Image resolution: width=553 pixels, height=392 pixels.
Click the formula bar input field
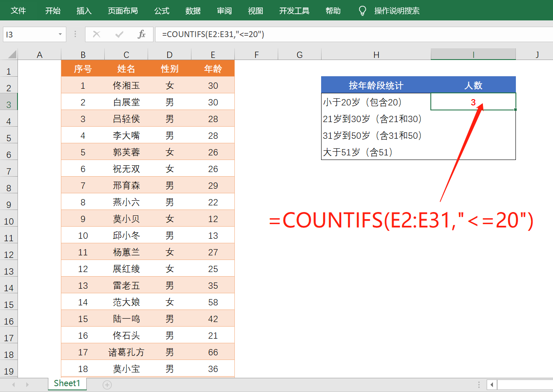coord(354,34)
